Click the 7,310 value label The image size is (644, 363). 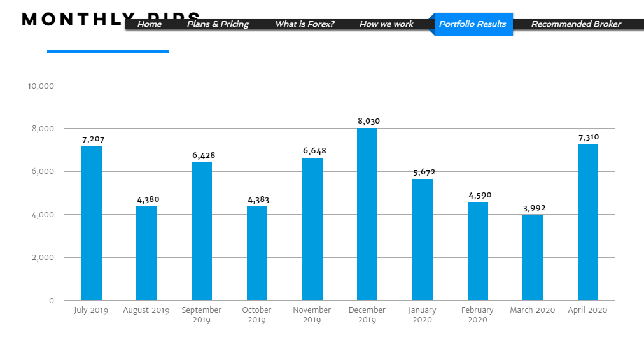tap(589, 138)
